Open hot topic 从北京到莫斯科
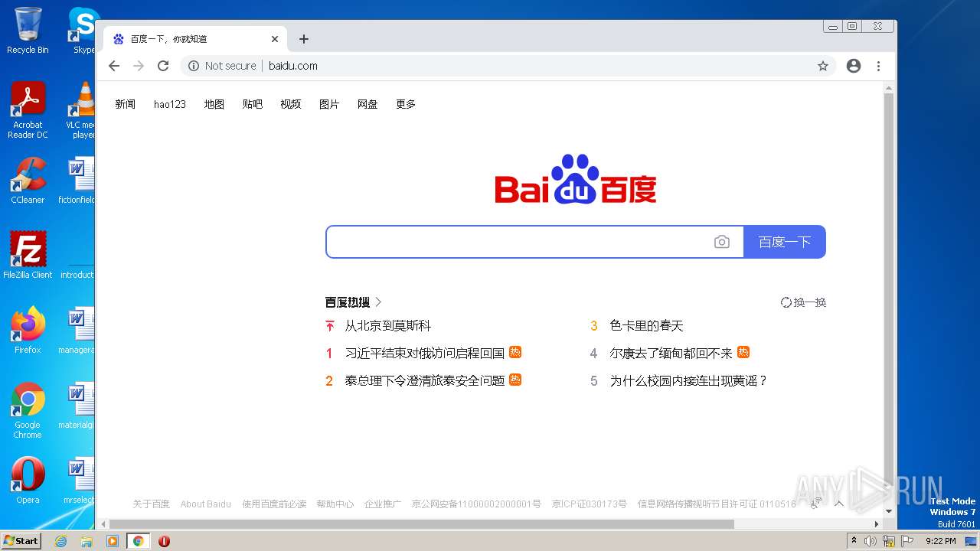The image size is (980, 551). point(388,326)
